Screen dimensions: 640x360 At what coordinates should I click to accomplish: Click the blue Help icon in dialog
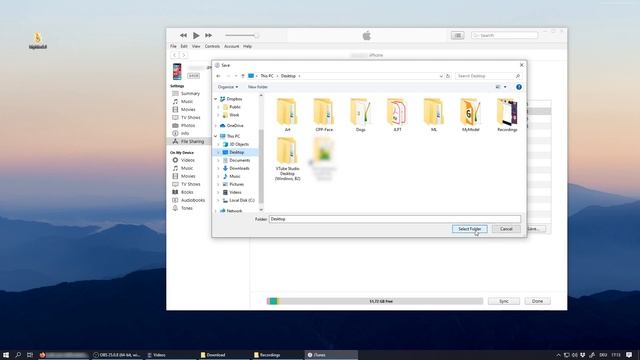pyautogui.click(x=519, y=87)
